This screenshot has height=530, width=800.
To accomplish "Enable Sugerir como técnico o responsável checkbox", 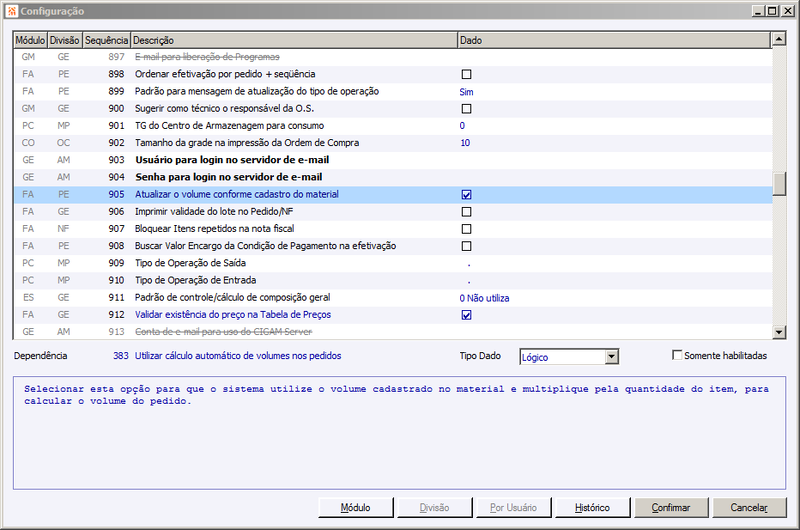I will click(466, 109).
